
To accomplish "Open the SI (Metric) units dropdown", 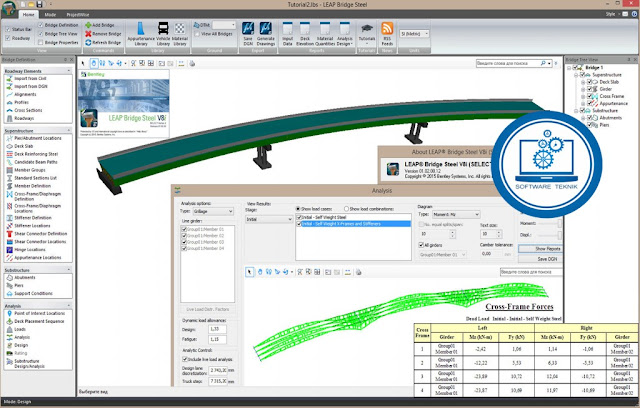I will pos(414,34).
